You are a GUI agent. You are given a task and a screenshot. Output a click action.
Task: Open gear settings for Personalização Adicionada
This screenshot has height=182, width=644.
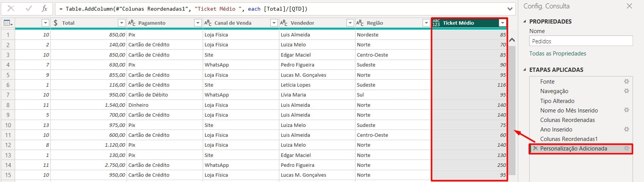click(627, 148)
